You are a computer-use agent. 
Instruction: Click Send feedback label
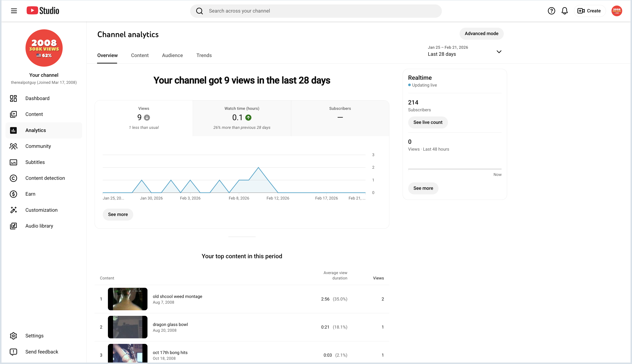pyautogui.click(x=42, y=352)
